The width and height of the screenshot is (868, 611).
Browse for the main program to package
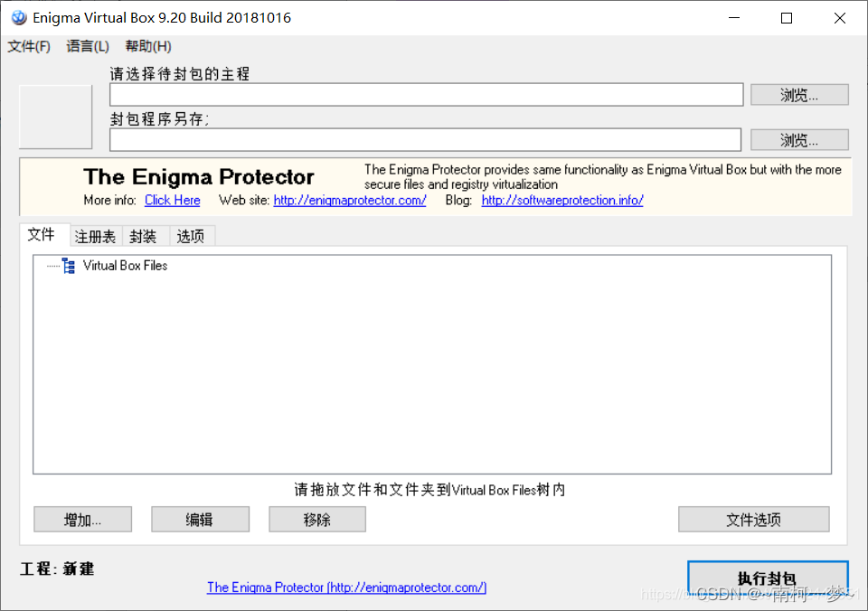click(799, 95)
